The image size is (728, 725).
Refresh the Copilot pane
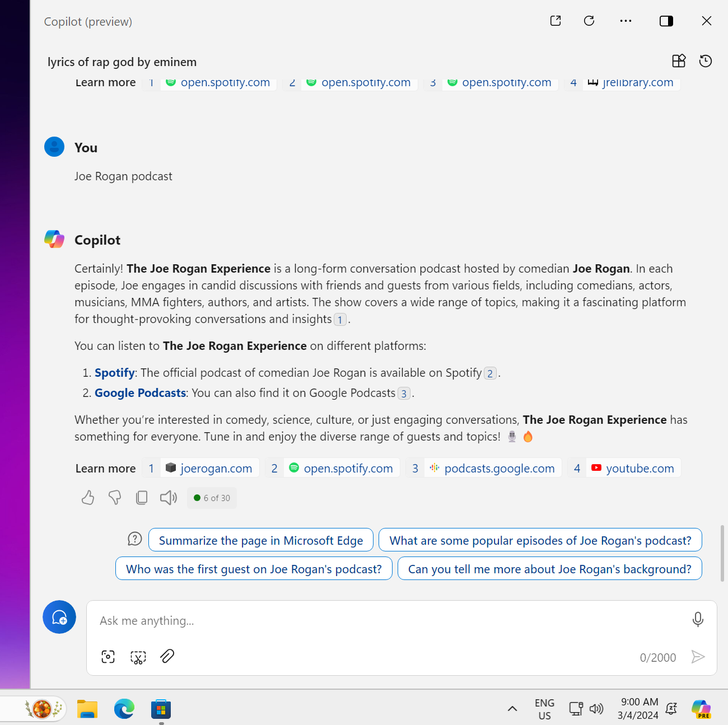tap(589, 21)
